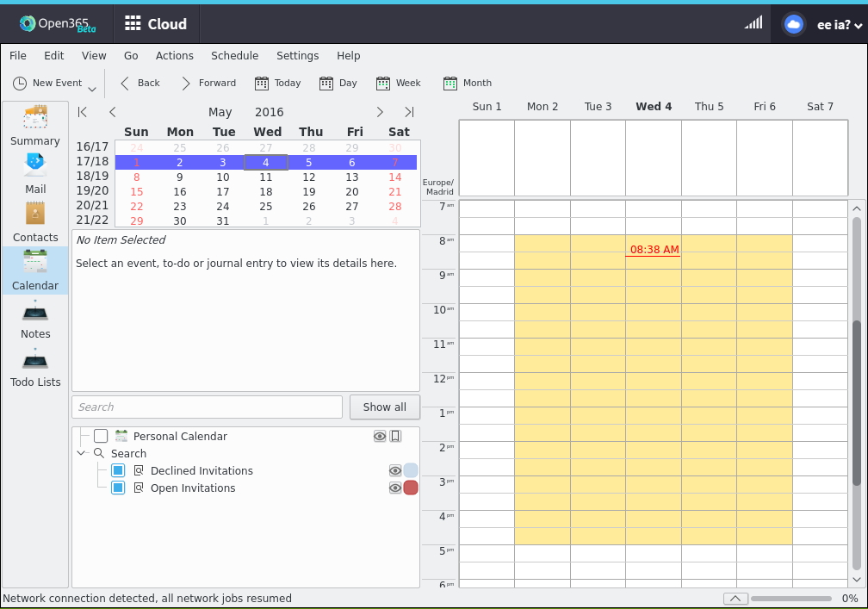
Task: Switch to Week view
Action: click(399, 83)
